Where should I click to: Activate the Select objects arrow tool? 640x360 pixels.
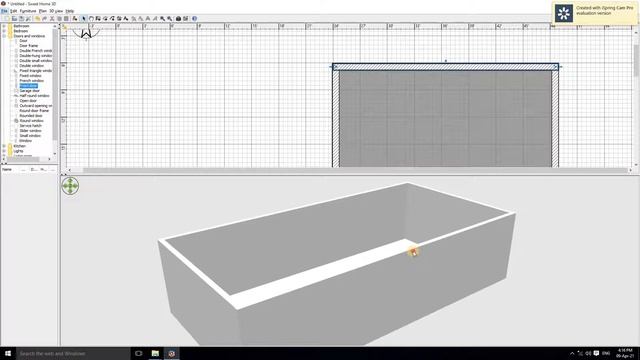click(x=84, y=18)
